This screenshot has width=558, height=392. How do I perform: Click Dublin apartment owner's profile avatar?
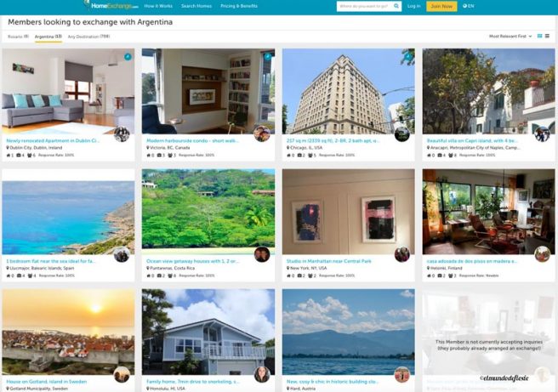[x=122, y=134]
